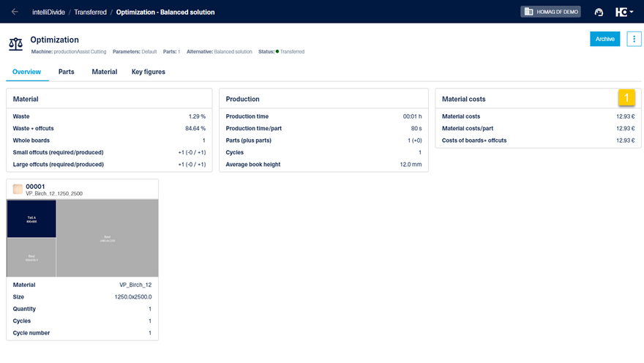
Task: Click the Waste value 1.29 %
Action: pos(197,116)
